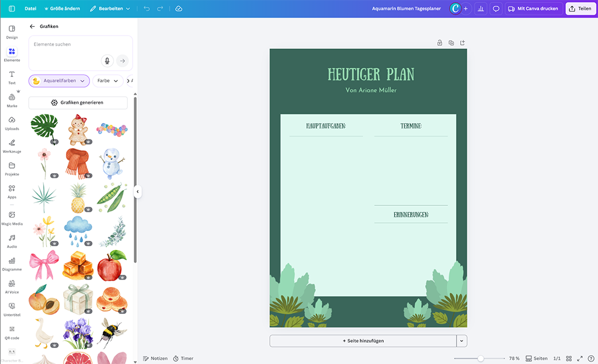Open add page options dropdown arrow

click(461, 341)
